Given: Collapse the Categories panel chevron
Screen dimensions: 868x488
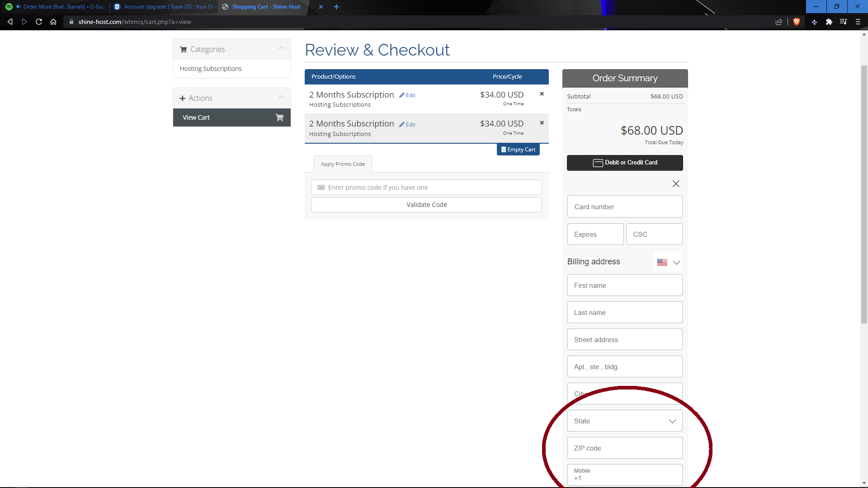Looking at the screenshot, I should (281, 48).
